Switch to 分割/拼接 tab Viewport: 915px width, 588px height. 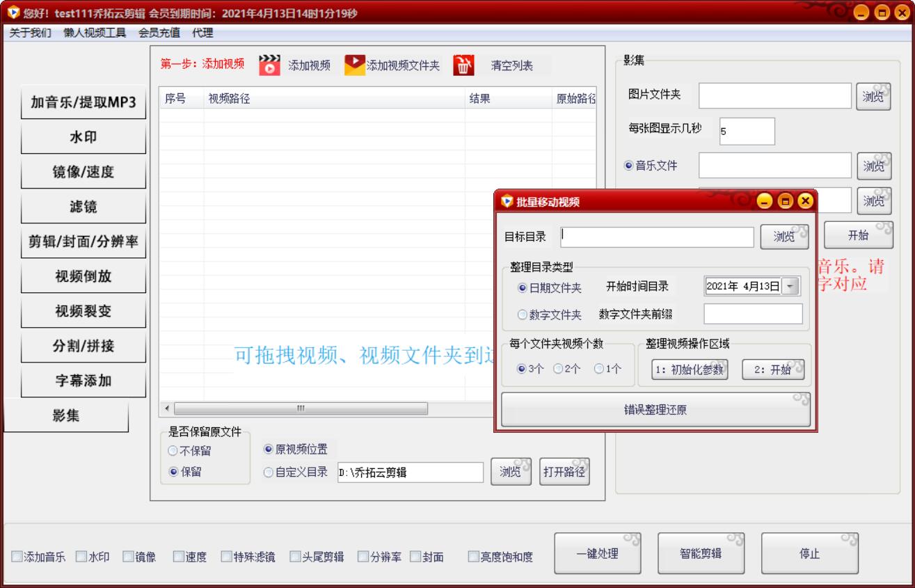click(83, 346)
